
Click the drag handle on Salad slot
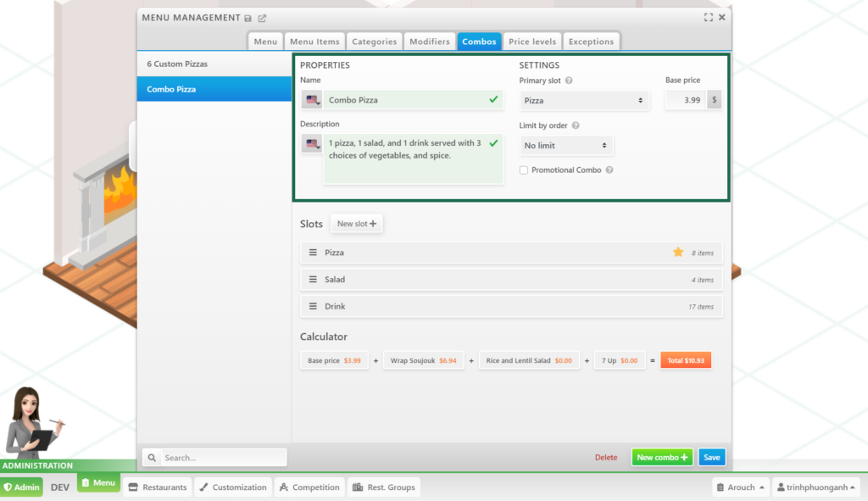coord(313,280)
